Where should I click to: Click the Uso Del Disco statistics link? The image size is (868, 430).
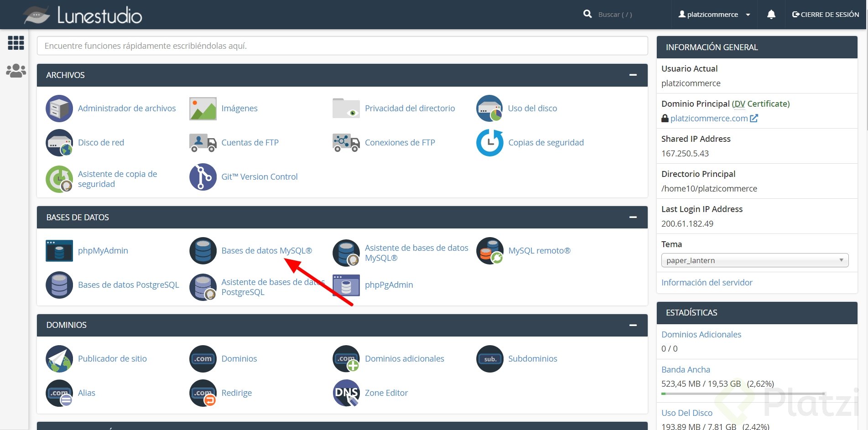tap(687, 413)
